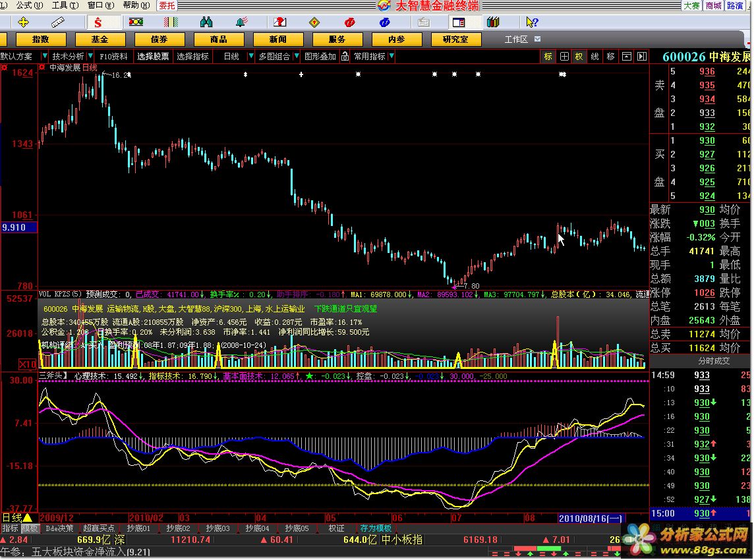This screenshot has height=560, width=754.
Task: Toggle the 线 line drawing button
Action: click(x=595, y=56)
